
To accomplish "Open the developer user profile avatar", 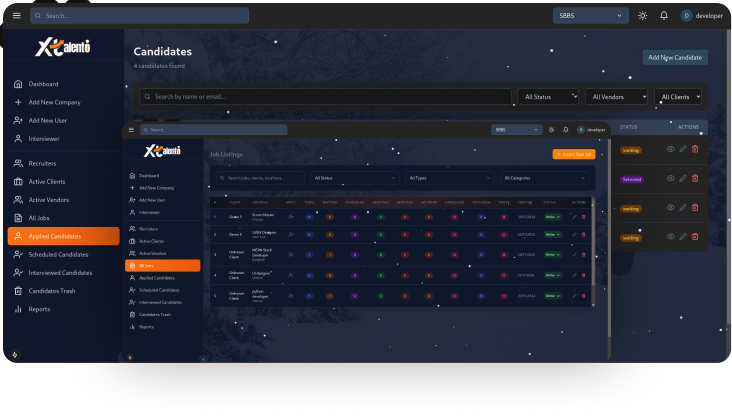I will pyautogui.click(x=687, y=16).
